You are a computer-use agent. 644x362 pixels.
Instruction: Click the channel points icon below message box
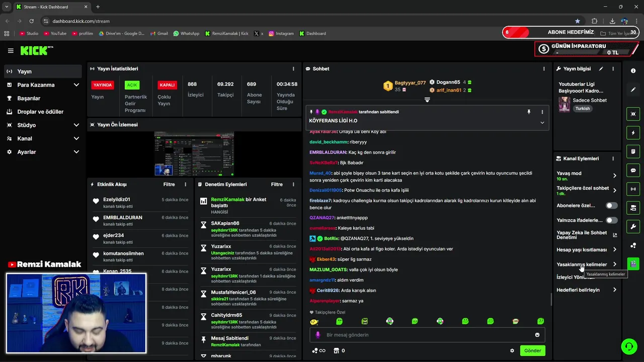[x=315, y=350]
